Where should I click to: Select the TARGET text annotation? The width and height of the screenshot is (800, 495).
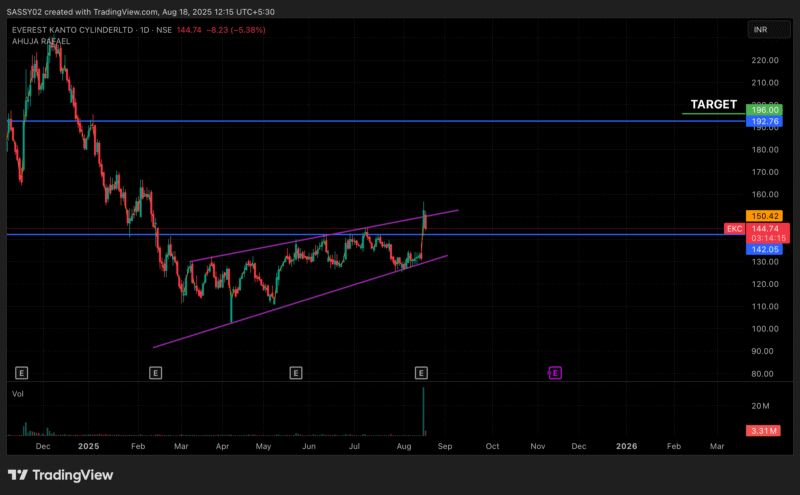713,104
